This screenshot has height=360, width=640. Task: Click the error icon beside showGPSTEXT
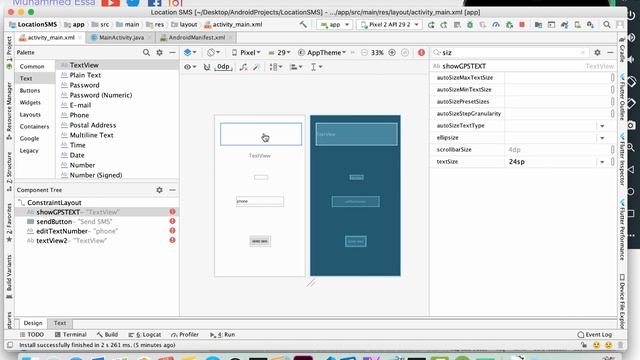tap(172, 212)
